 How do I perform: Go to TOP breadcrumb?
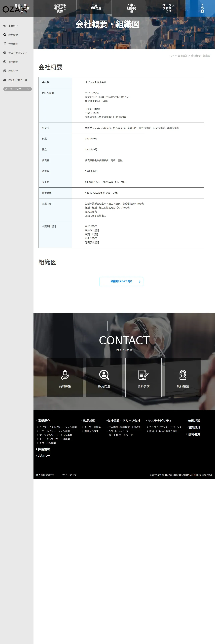(171, 56)
